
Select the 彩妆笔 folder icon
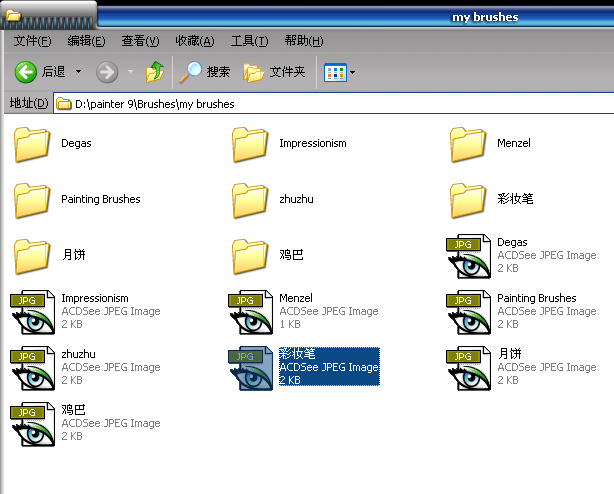(x=468, y=200)
